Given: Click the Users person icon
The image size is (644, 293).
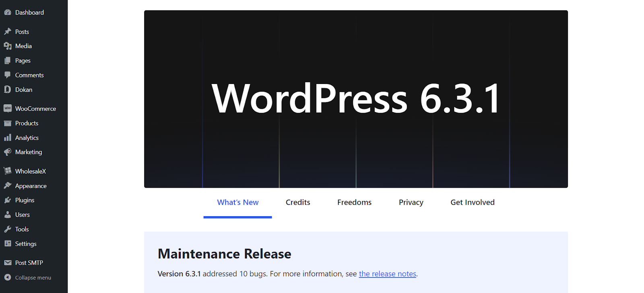Looking at the screenshot, I should (8, 215).
